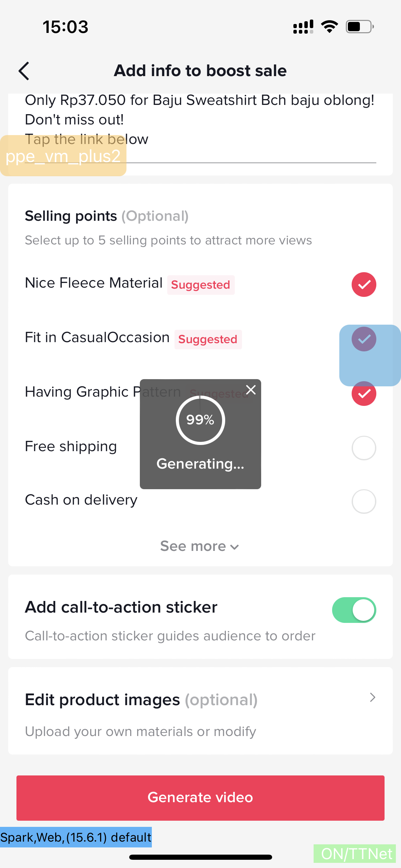Tap the Spark,Web,(15.6.1) default debug tag
The height and width of the screenshot is (868, 401).
click(x=76, y=837)
